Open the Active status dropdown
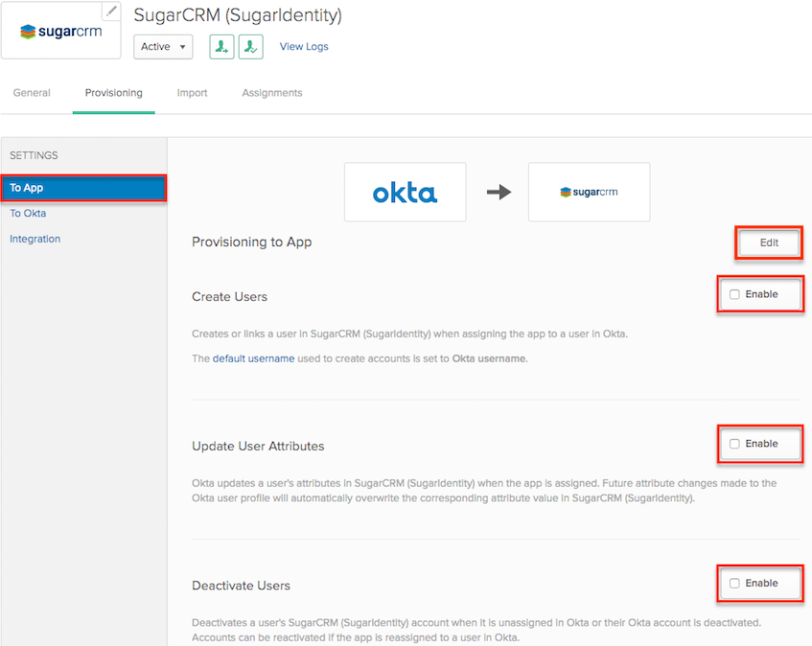This screenshot has height=646, width=812. point(162,46)
